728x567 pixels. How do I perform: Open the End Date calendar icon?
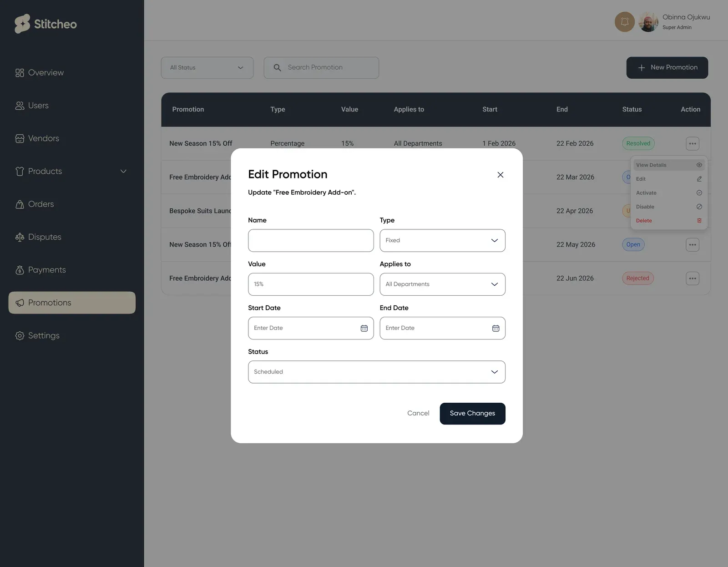pyautogui.click(x=496, y=329)
